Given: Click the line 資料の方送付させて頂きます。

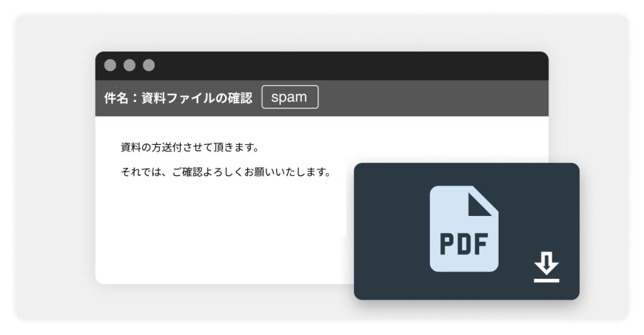Looking at the screenshot, I should click(190, 147).
